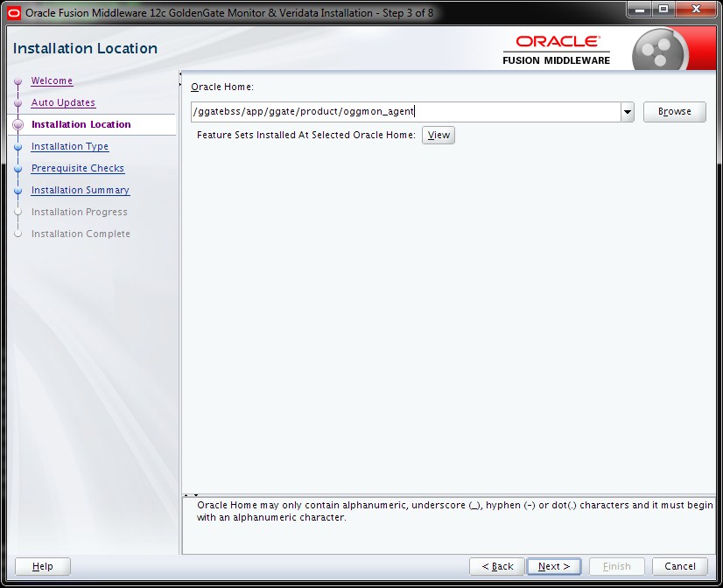Click the Prerequisite Checks step bullet icon
Image resolution: width=723 pixels, height=588 pixels.
(18, 169)
